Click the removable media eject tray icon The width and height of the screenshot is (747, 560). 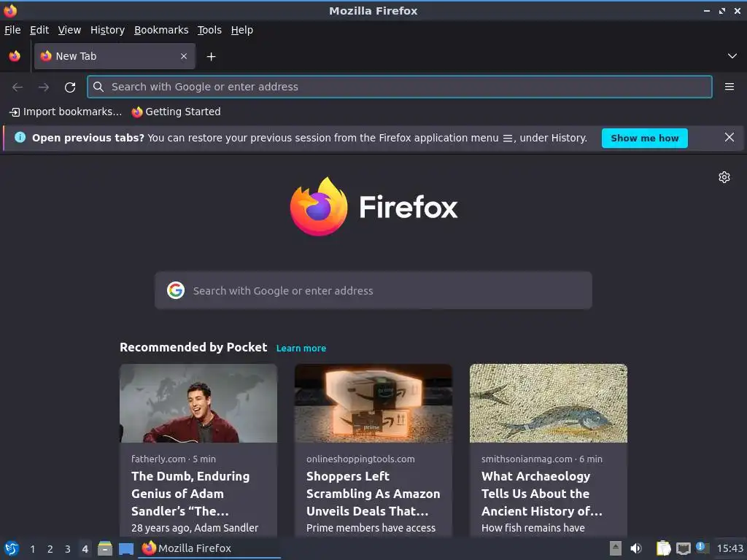pyautogui.click(x=616, y=548)
